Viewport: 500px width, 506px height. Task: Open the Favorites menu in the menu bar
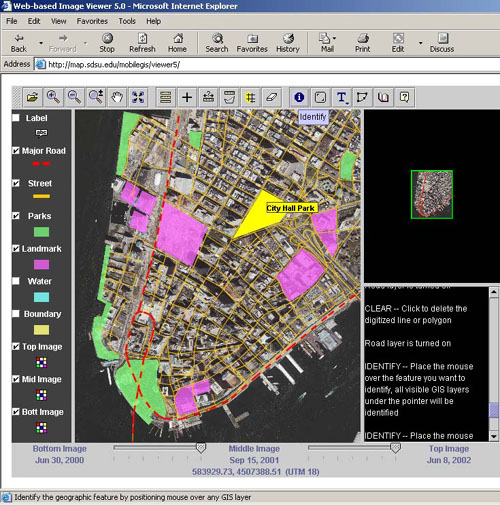[x=92, y=21]
